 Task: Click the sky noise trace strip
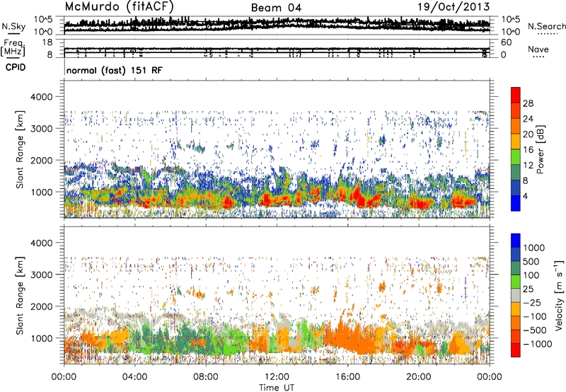pos(277,25)
